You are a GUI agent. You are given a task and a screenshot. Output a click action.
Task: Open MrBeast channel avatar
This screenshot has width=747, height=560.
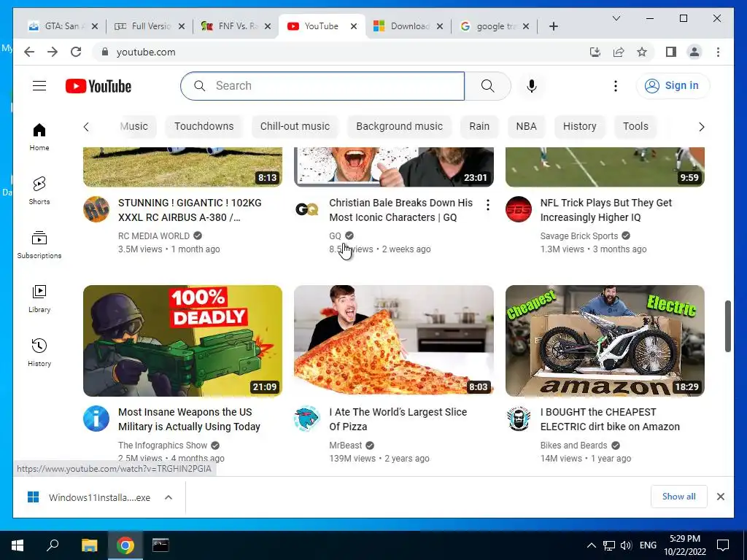click(x=307, y=419)
